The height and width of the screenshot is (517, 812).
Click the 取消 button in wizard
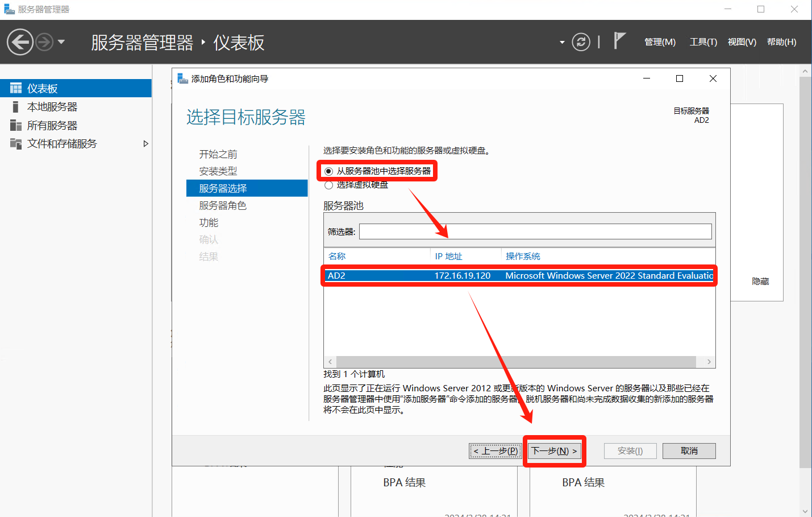(x=689, y=451)
